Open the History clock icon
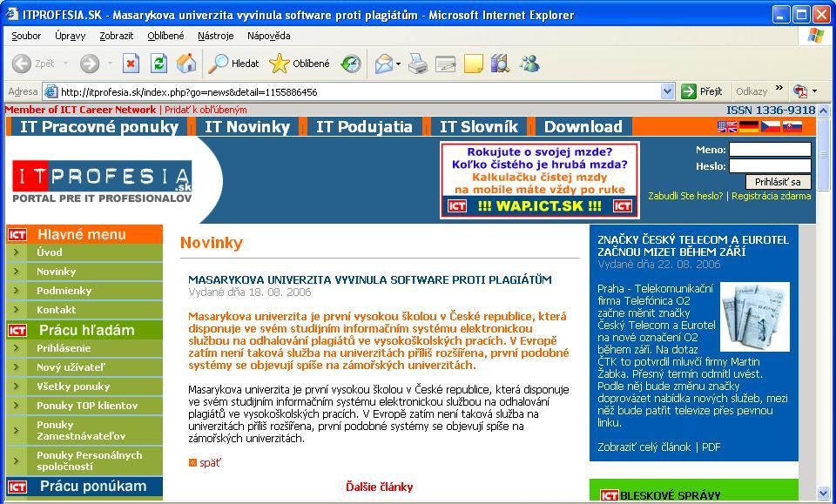836x504 pixels. (x=351, y=64)
